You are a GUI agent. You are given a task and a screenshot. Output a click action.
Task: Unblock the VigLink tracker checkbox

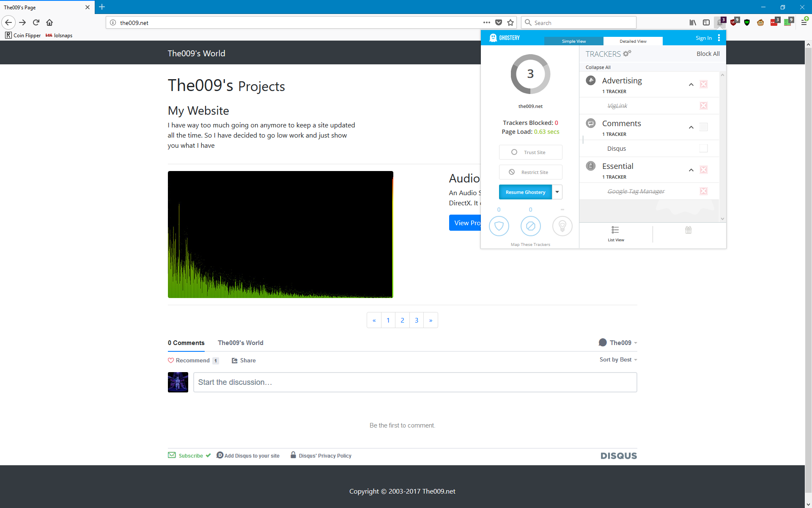tap(703, 105)
